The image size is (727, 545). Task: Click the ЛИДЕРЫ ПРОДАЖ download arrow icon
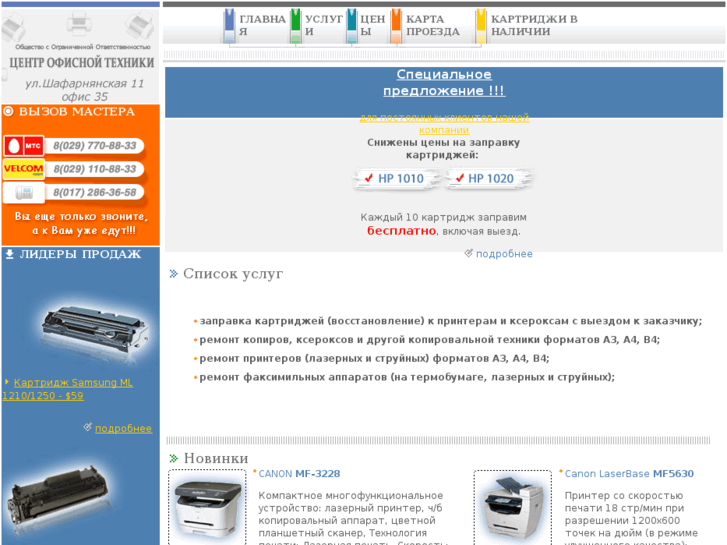[9, 254]
